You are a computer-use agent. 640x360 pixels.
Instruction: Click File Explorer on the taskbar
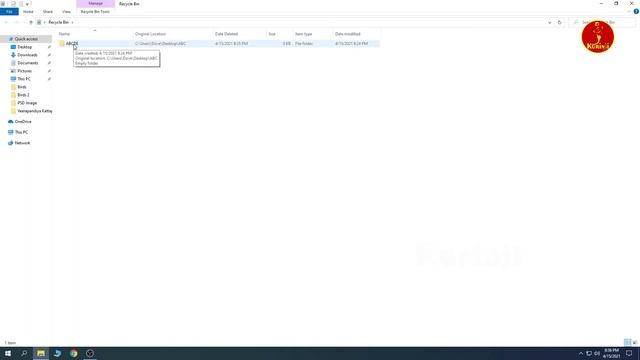click(41, 353)
